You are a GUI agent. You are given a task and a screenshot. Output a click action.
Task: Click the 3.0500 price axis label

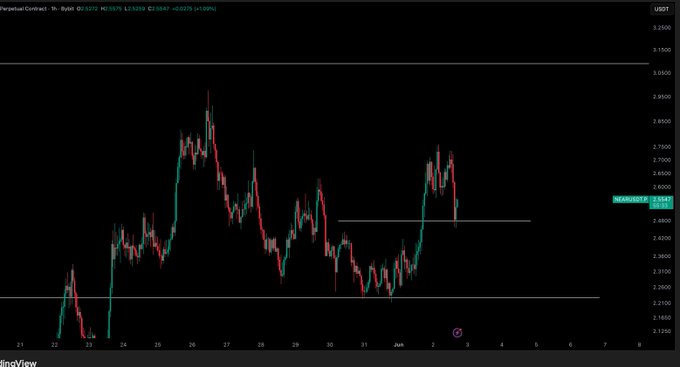click(x=661, y=73)
